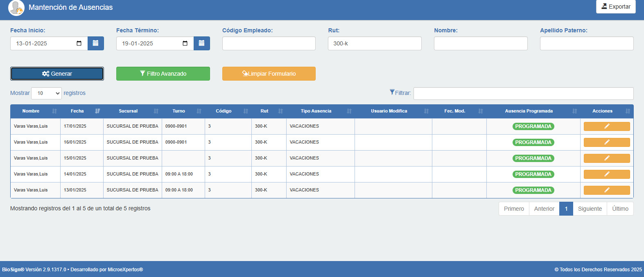Sort table by Nombre column arrows
The image size is (644, 277).
(54, 111)
